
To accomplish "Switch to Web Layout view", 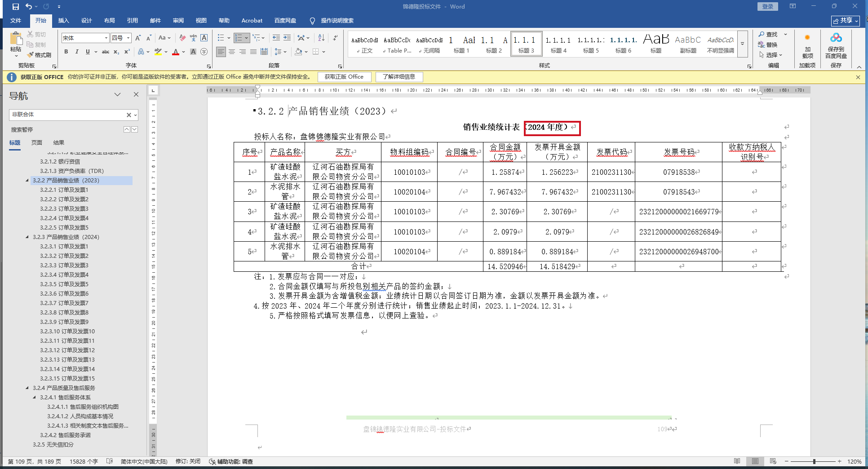I will [773, 461].
